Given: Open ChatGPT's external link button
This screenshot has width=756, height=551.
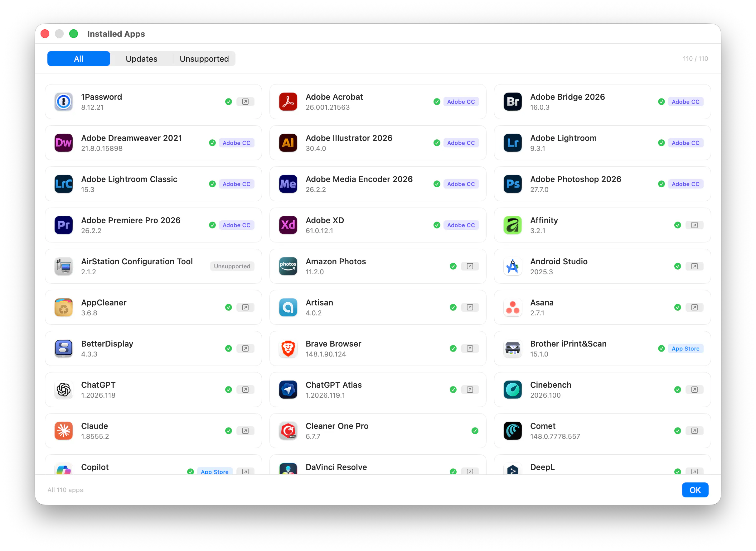Looking at the screenshot, I should point(245,390).
